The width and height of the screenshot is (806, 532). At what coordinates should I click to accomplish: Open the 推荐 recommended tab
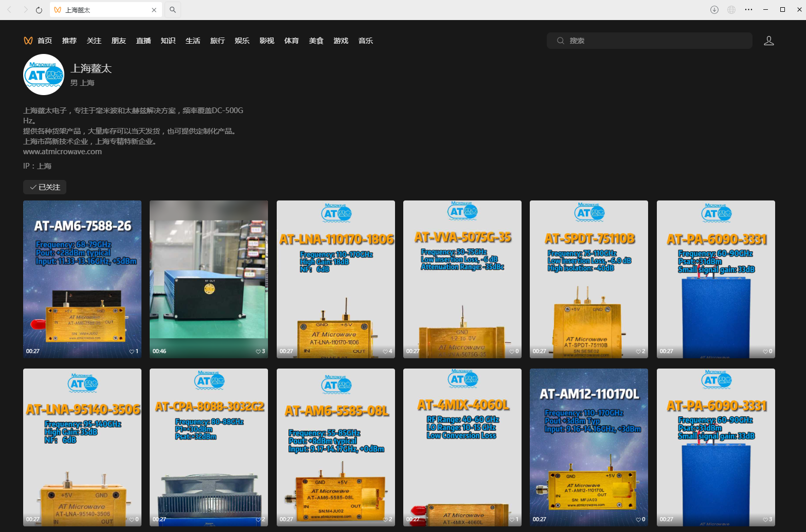click(69, 41)
